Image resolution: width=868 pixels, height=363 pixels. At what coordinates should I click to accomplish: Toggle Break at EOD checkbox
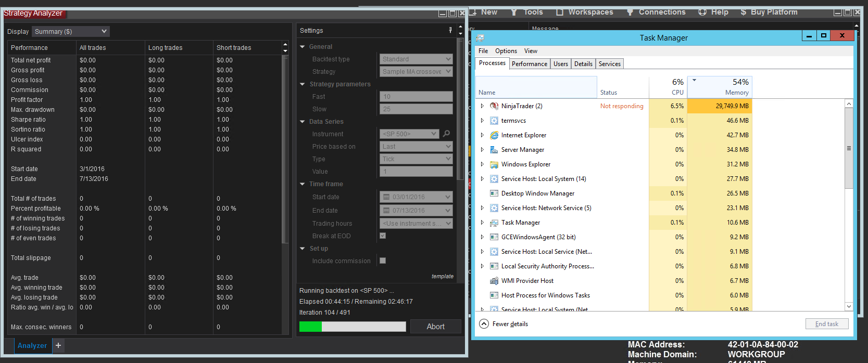click(383, 236)
